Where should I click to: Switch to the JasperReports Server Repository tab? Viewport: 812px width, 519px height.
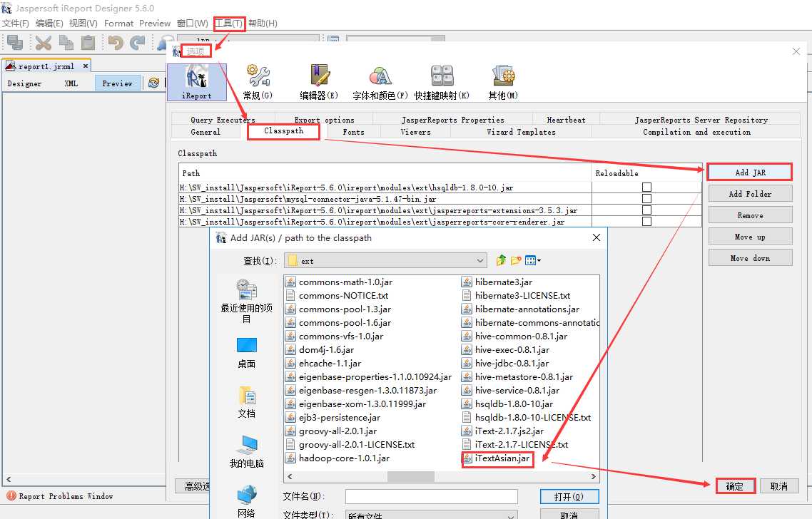pos(701,120)
